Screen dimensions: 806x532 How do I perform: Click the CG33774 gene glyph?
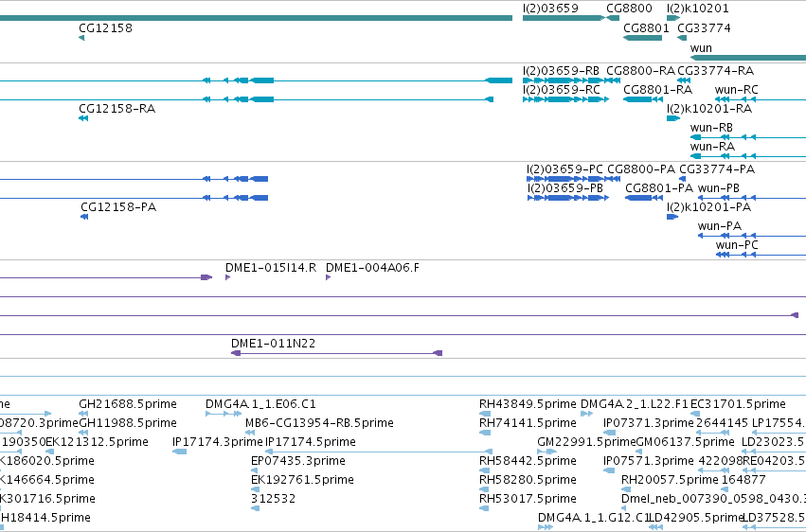coord(682,38)
